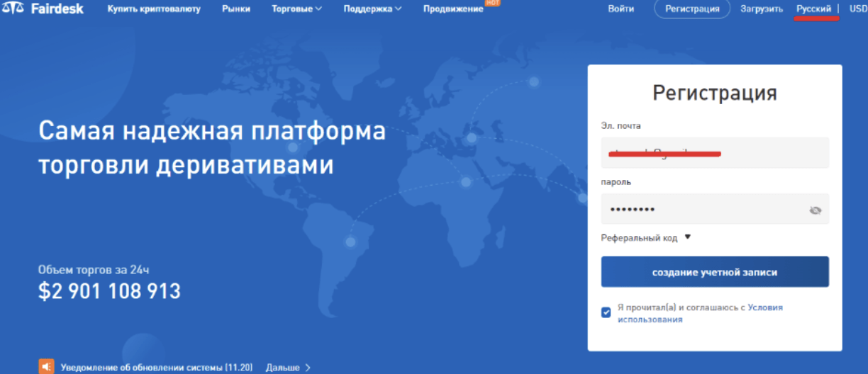Open the Fairdesk logo home link
The height and width of the screenshot is (374, 868).
(x=41, y=9)
